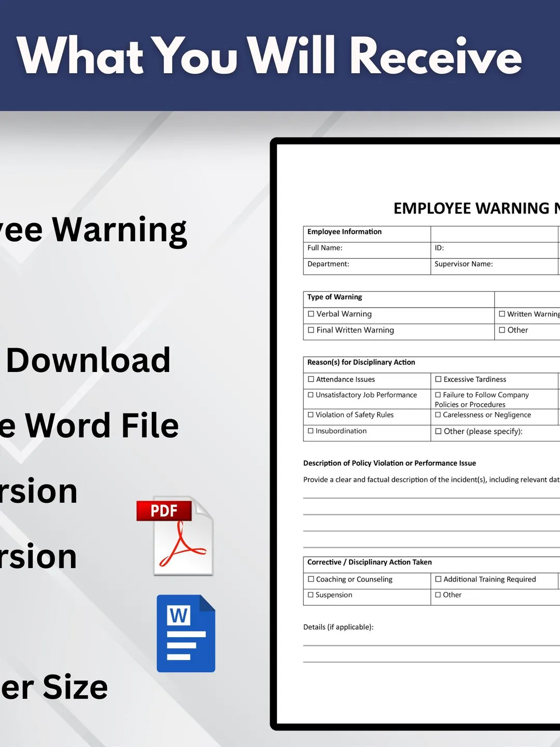
Task: Tick Failure to Follow Company Policies checkbox
Action: coord(438,395)
